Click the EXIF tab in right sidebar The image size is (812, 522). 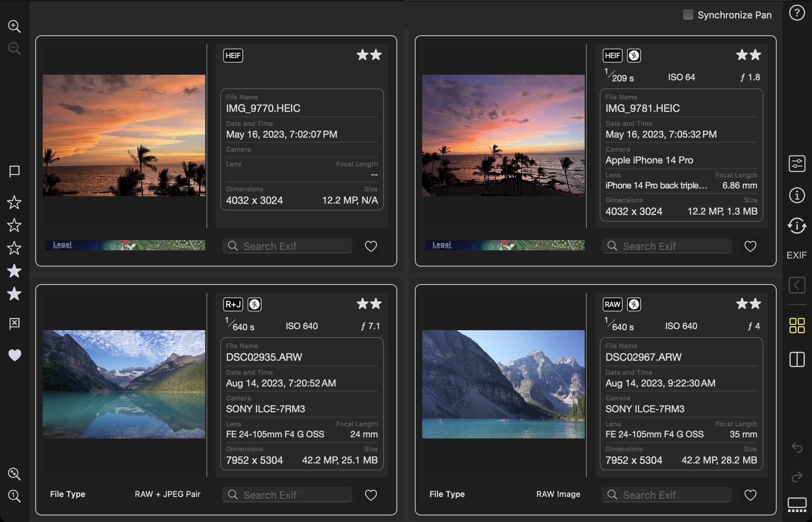click(797, 255)
